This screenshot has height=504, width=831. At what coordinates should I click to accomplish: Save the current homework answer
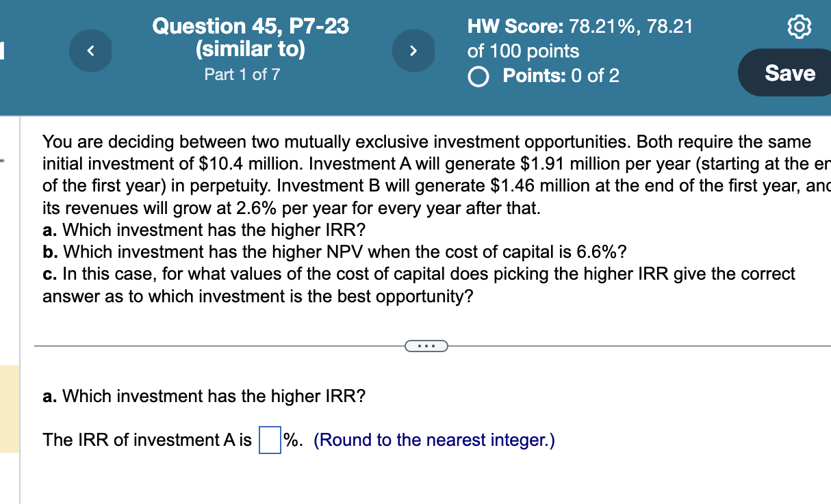coord(789,72)
